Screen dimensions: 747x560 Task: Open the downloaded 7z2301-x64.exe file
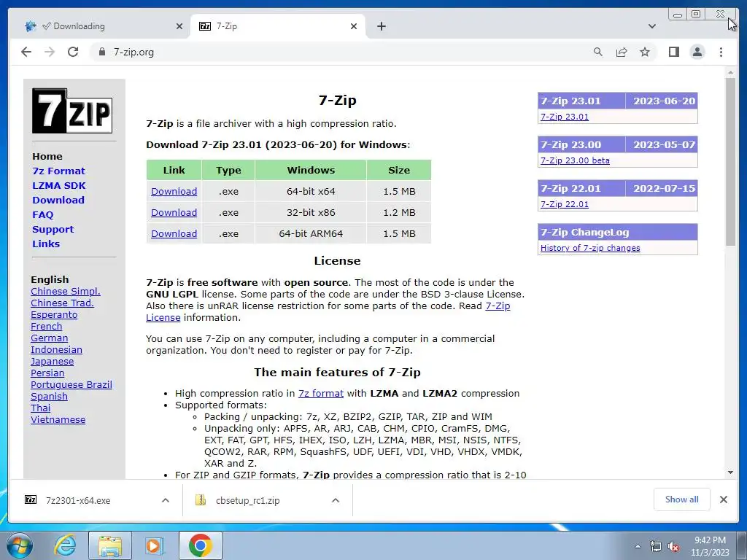pos(78,500)
